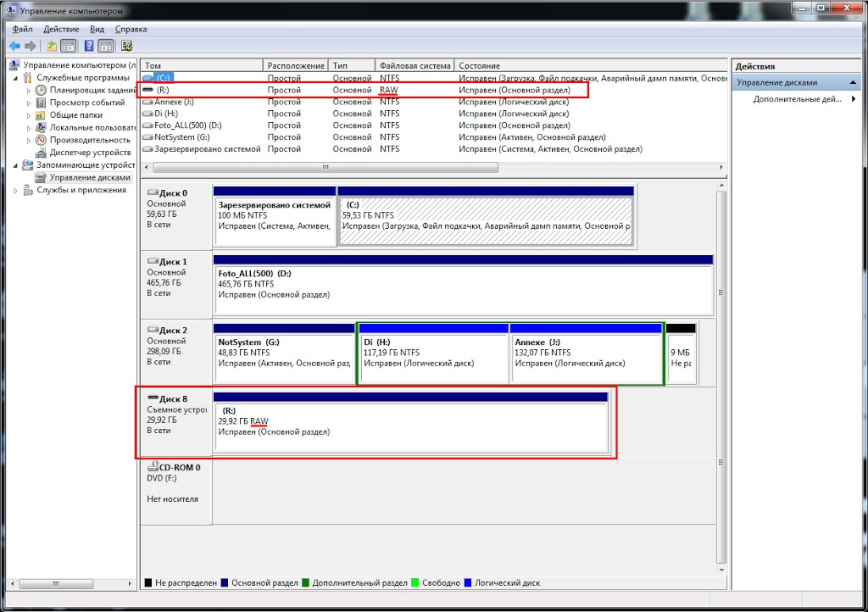
Task: Click Дополнительные действия in Actions pane
Action: point(797,99)
